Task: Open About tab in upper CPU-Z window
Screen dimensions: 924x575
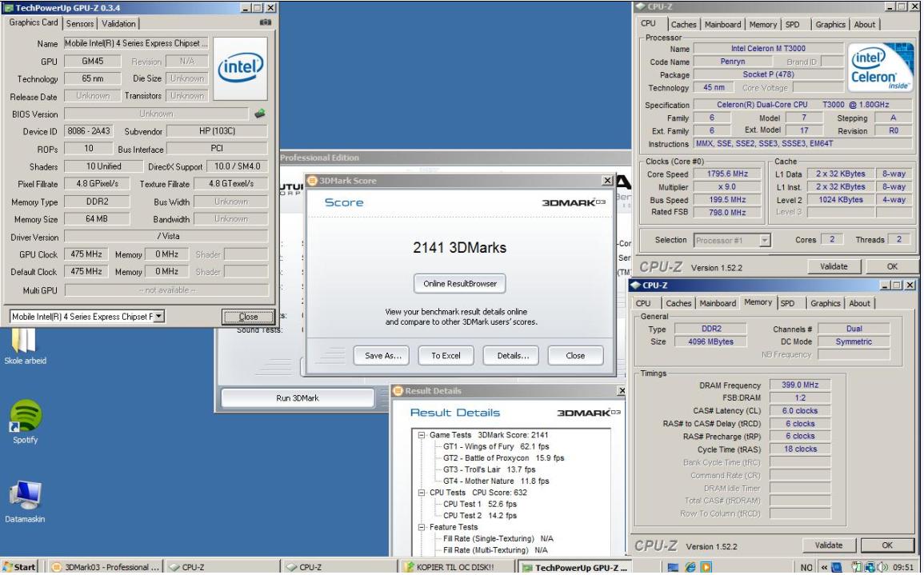Action: pyautogui.click(x=865, y=24)
